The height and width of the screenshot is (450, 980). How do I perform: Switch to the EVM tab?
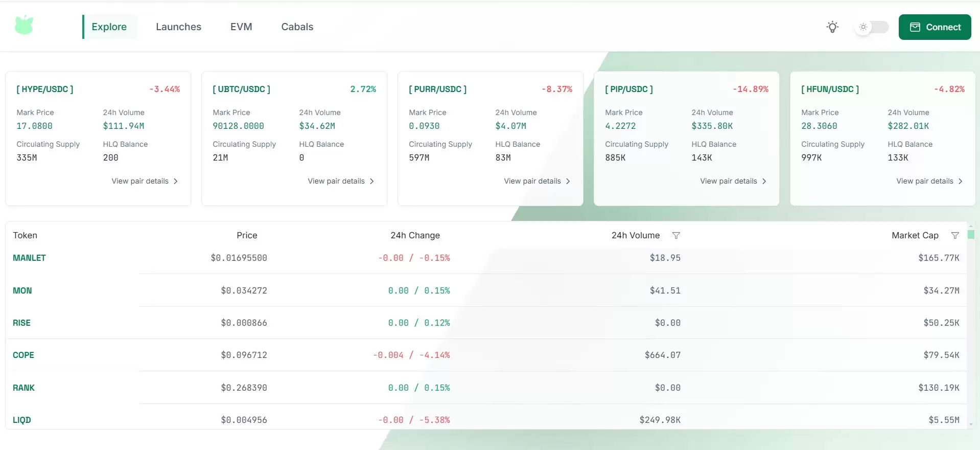pos(241,27)
